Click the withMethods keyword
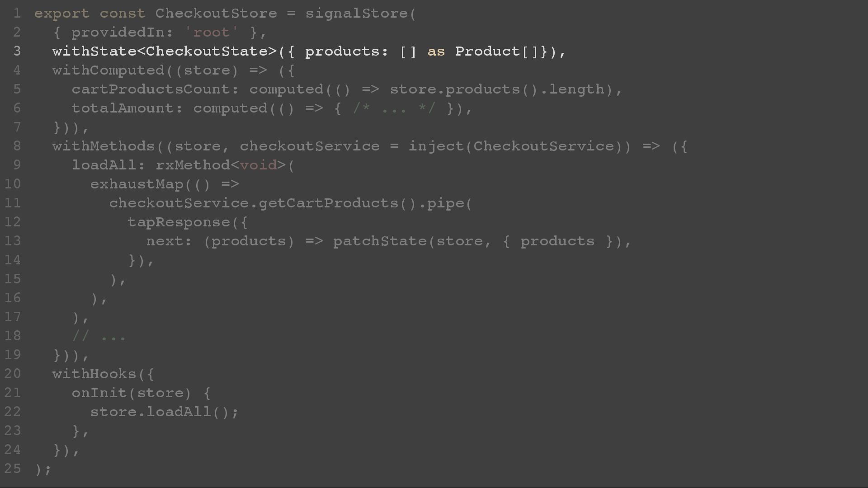868x488 pixels. (x=104, y=146)
